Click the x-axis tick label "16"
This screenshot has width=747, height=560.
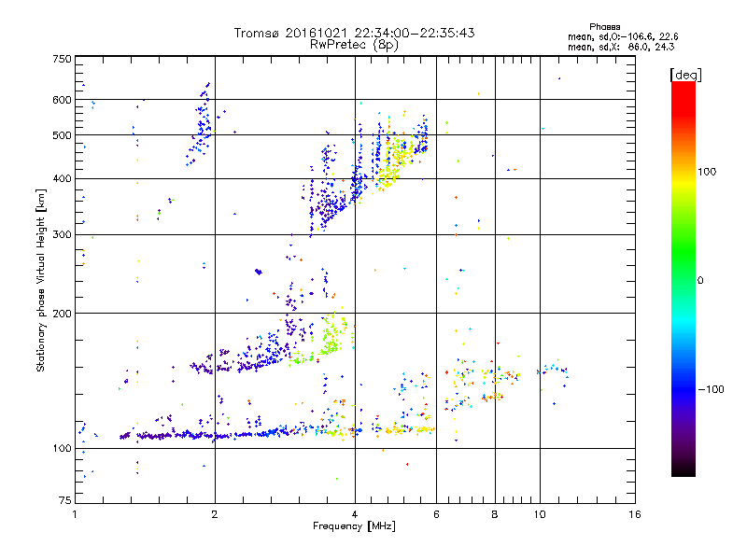[635, 514]
